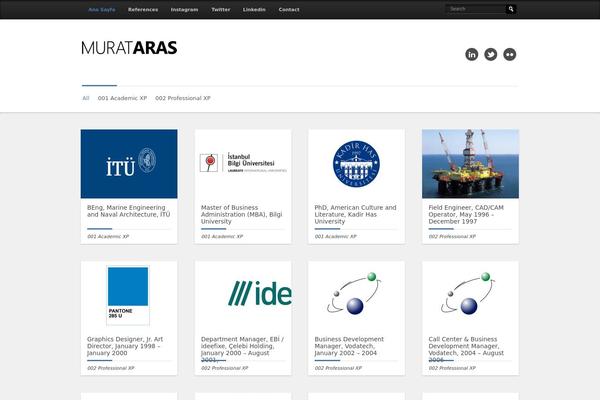Open the offshore oil rig photo
The width and height of the screenshot is (600, 400).
click(470, 164)
